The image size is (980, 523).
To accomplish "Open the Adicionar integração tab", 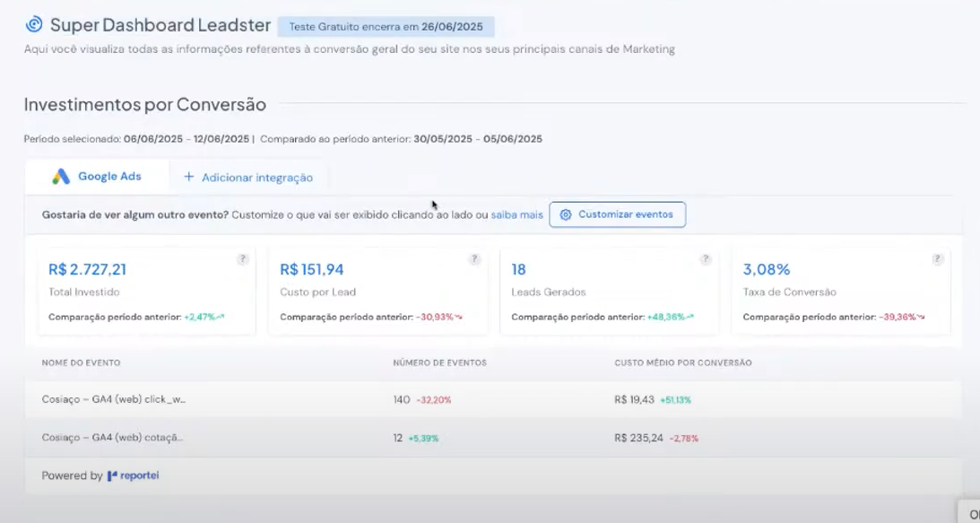I will (249, 176).
